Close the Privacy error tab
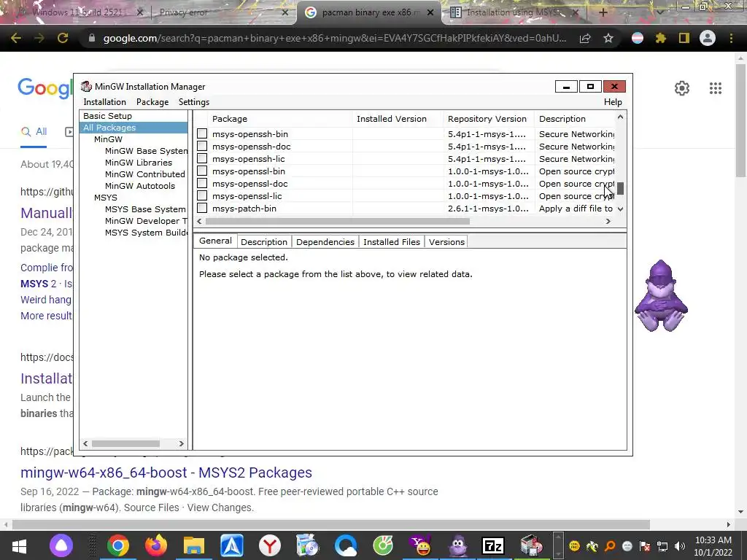The image size is (747, 560). tap(285, 12)
